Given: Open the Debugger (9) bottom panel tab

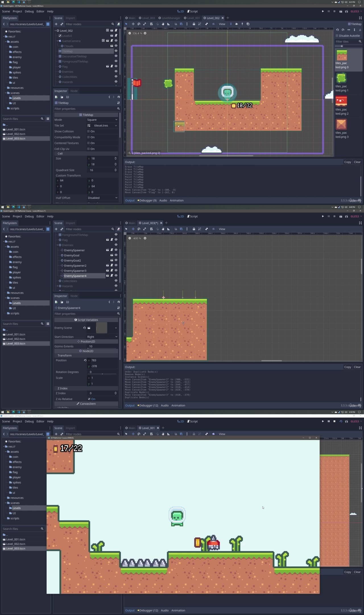Looking at the screenshot, I should click(147, 200).
